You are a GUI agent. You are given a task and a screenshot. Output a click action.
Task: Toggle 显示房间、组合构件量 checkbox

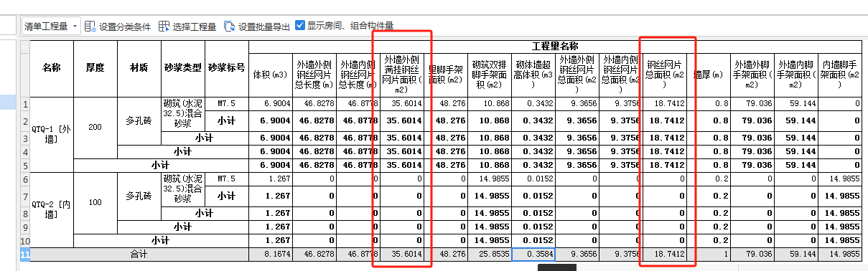[x=301, y=25]
